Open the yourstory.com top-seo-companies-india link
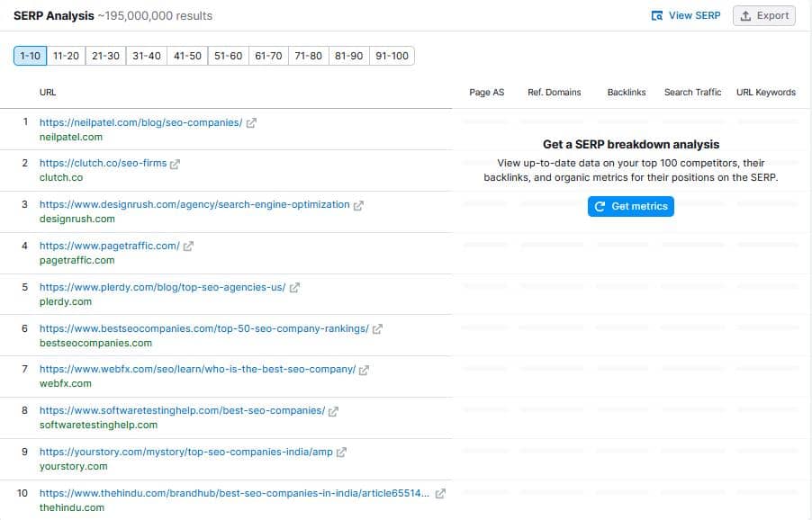The image size is (812, 520). pos(186,452)
